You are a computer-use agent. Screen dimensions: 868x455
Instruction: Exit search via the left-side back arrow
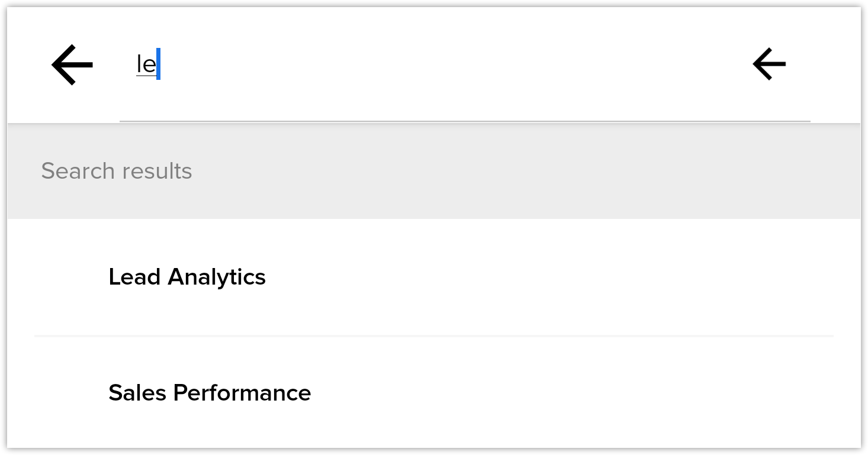(72, 64)
